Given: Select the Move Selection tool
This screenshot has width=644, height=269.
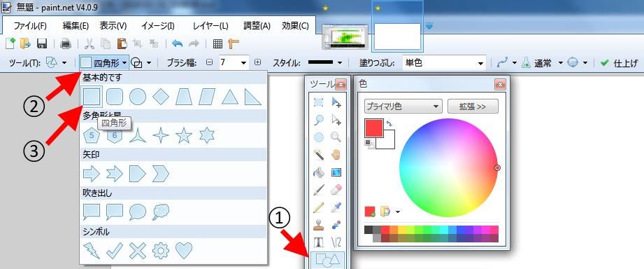Looking at the screenshot, I should [x=336, y=119].
